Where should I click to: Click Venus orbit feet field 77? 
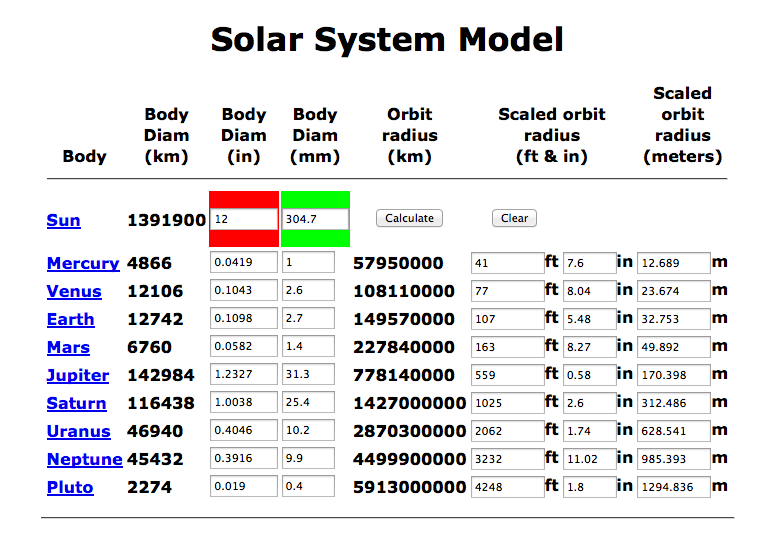coord(508,291)
